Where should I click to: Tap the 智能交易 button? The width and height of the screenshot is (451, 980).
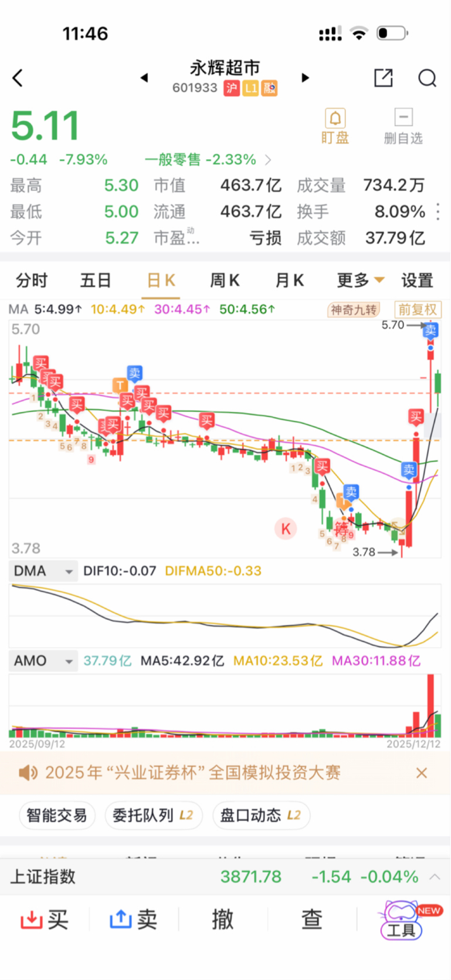click(57, 815)
